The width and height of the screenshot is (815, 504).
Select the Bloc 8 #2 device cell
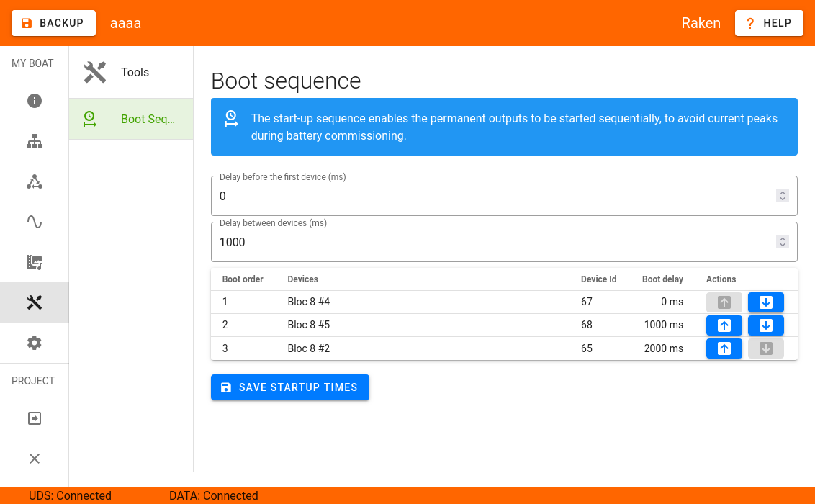pyautogui.click(x=309, y=348)
